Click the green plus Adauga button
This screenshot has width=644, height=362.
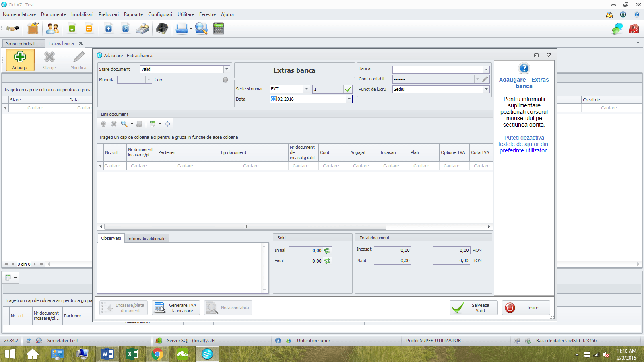click(20, 60)
